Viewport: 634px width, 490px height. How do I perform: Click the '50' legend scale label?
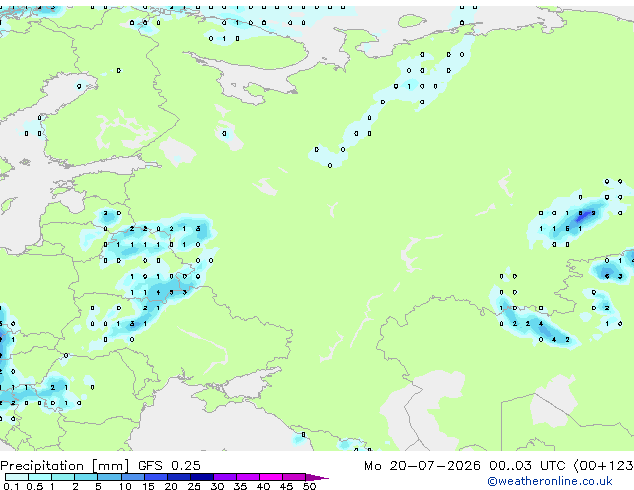click(309, 486)
